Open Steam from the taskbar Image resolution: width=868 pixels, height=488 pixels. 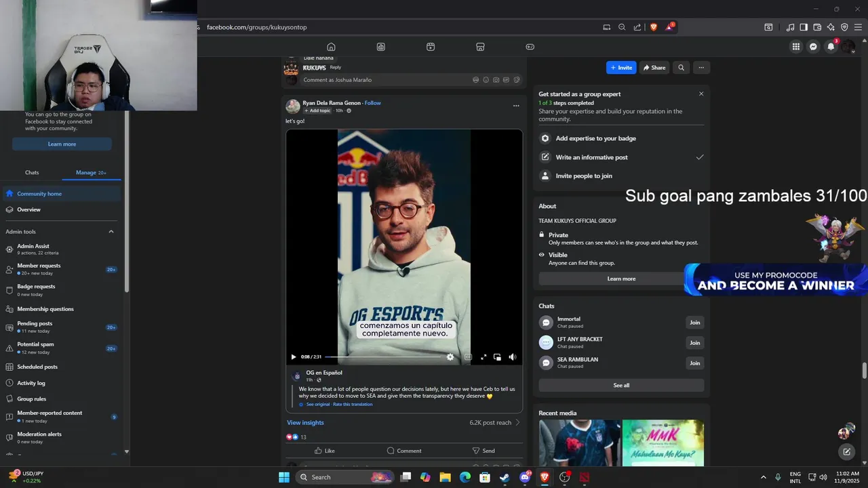pyautogui.click(x=505, y=477)
